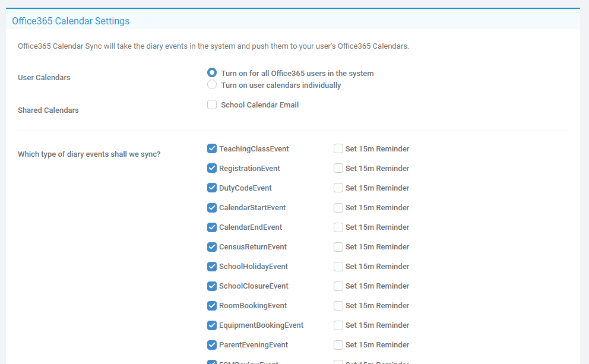Select 'Turn on for all Office365 users' radio
Screen dimensions: 589x364
(212, 73)
